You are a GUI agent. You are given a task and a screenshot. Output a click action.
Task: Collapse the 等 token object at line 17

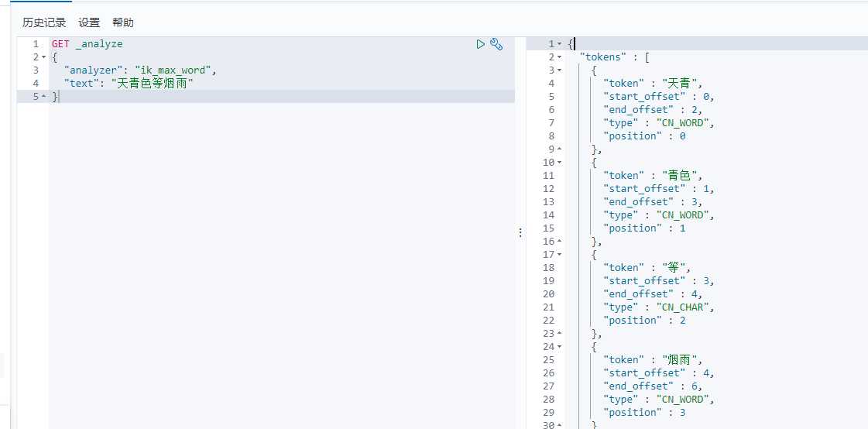pyautogui.click(x=559, y=255)
